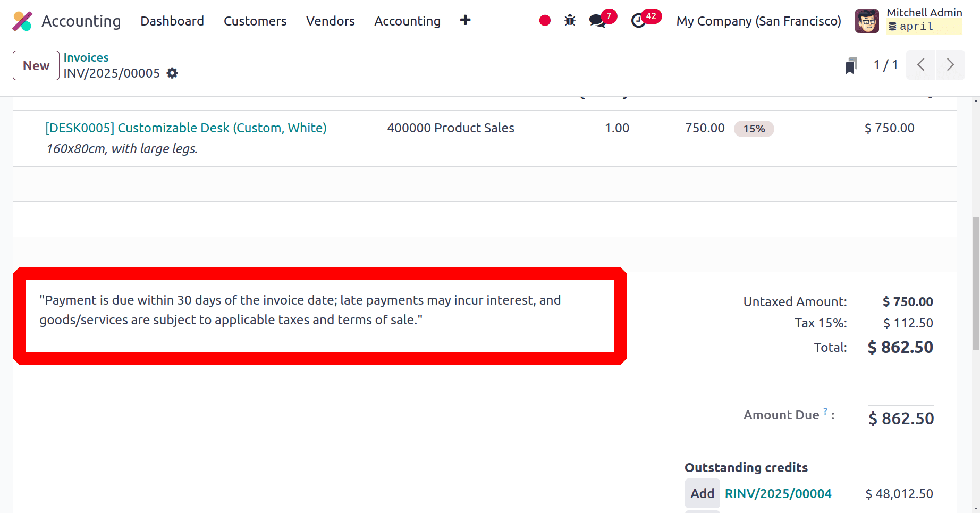Click the Tax 15% amount $ 112.50
The width and height of the screenshot is (980, 513).
coord(908,323)
